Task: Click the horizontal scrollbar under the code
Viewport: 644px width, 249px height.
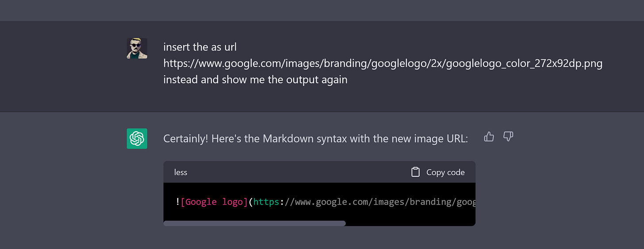Action: point(254,223)
